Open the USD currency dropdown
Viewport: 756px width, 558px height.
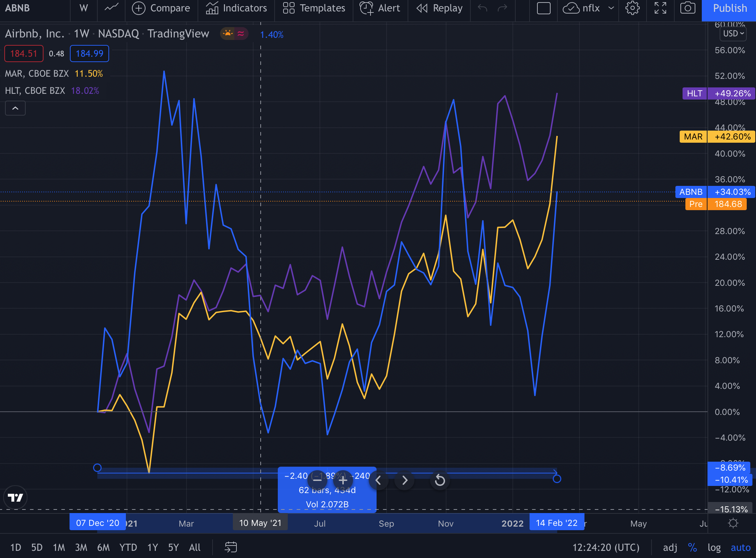coord(733,34)
